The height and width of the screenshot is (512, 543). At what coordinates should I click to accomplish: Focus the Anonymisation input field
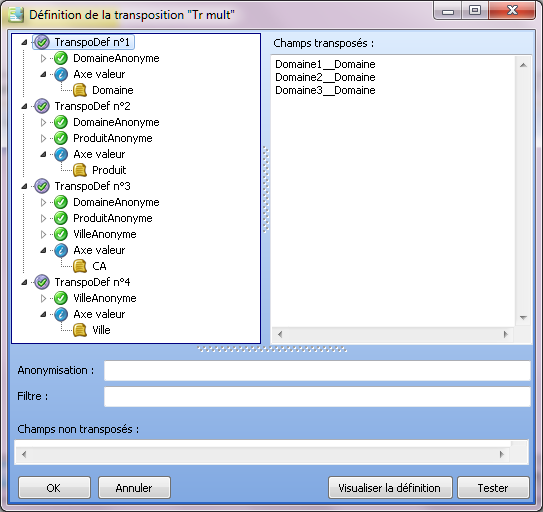317,371
